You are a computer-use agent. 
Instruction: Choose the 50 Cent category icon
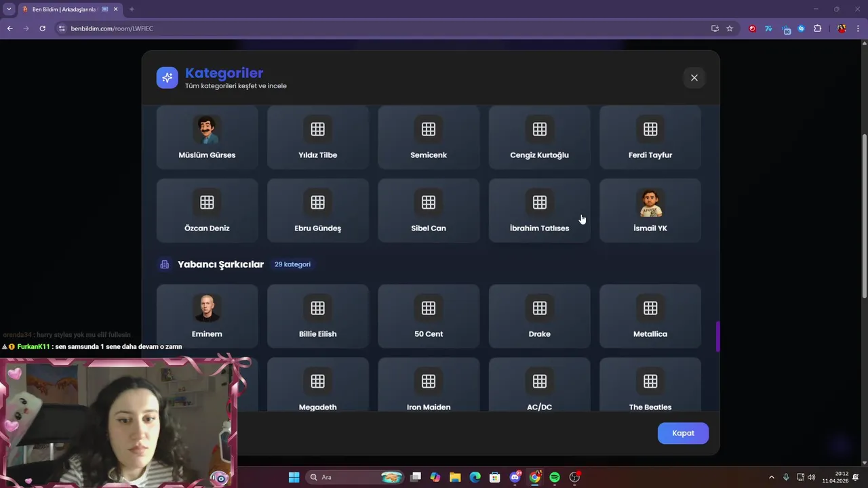pos(429,308)
